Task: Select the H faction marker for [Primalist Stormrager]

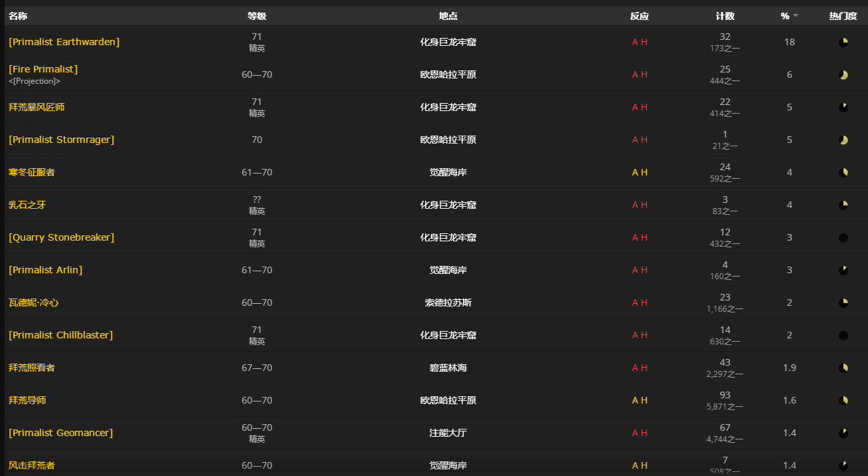Action: point(644,140)
